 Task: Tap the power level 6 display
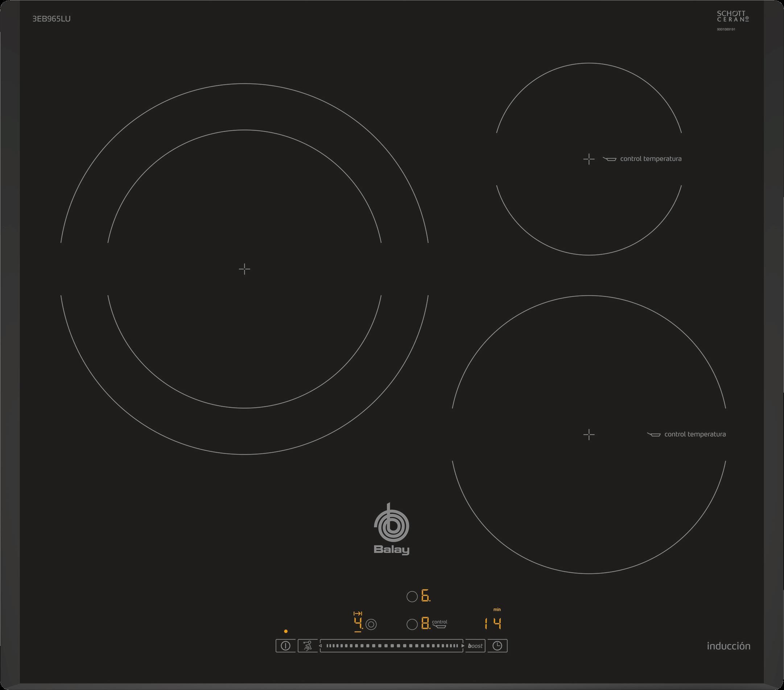pos(425,596)
